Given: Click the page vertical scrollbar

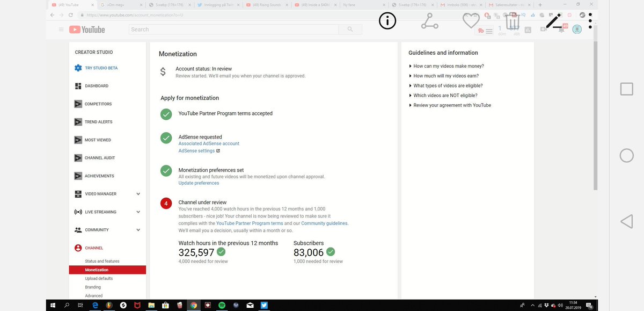Looking at the screenshot, I should tap(595, 115).
